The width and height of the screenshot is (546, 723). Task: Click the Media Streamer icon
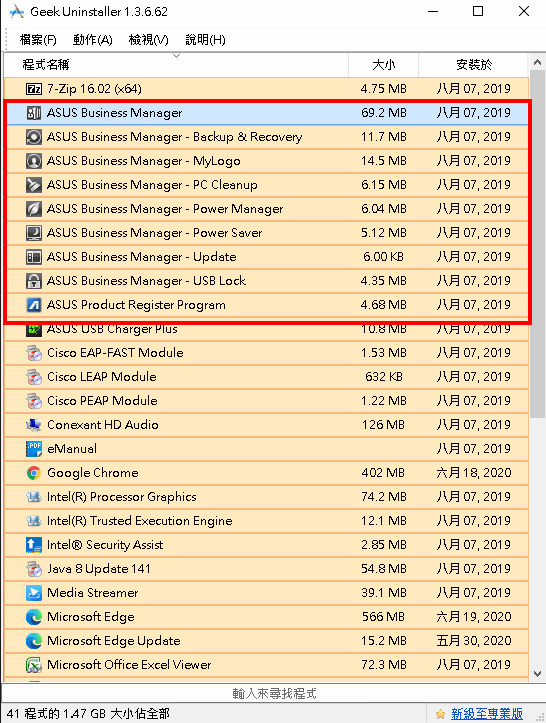[34, 593]
